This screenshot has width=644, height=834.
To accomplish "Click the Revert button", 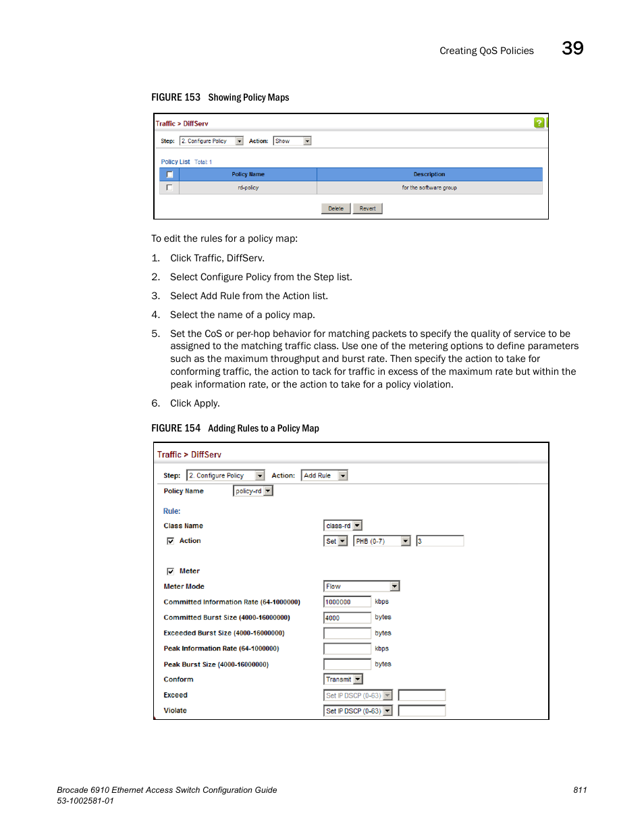I will (367, 209).
